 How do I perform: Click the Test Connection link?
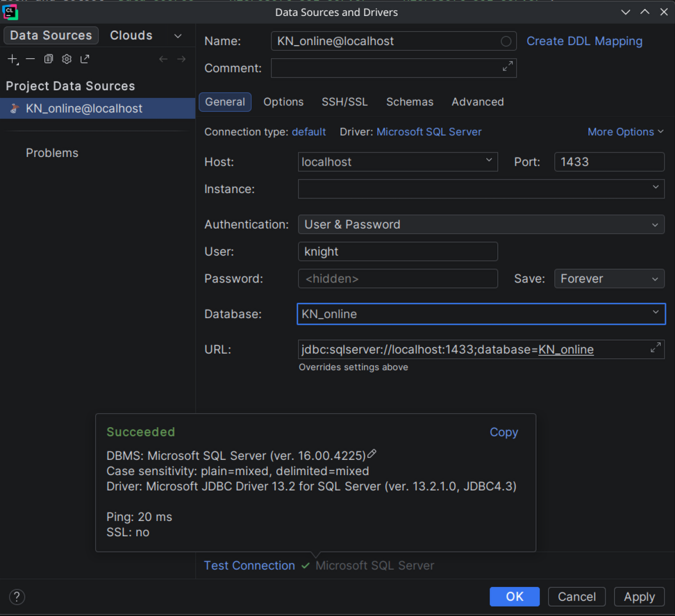click(x=249, y=565)
